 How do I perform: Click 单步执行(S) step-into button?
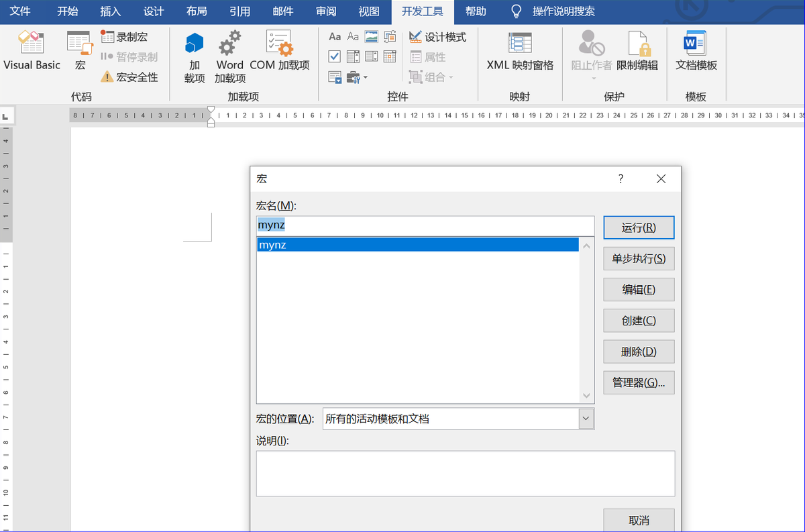[639, 258]
